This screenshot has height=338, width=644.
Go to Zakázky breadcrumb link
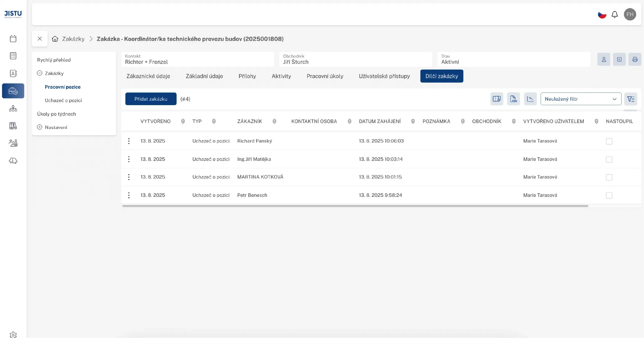(73, 39)
